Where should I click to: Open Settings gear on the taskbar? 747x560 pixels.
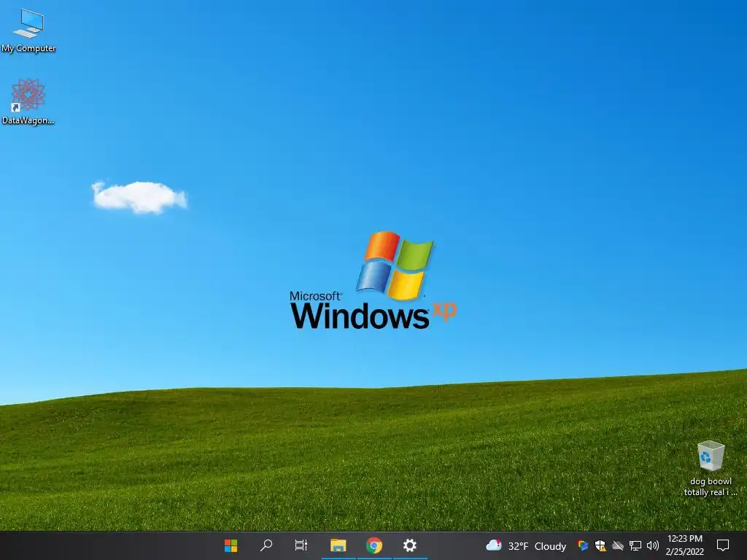[x=410, y=545]
